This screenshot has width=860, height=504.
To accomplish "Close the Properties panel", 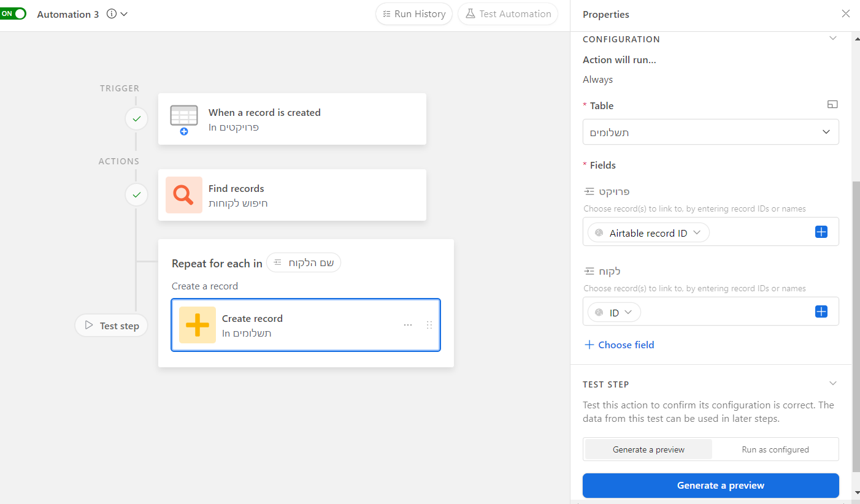I will click(845, 13).
